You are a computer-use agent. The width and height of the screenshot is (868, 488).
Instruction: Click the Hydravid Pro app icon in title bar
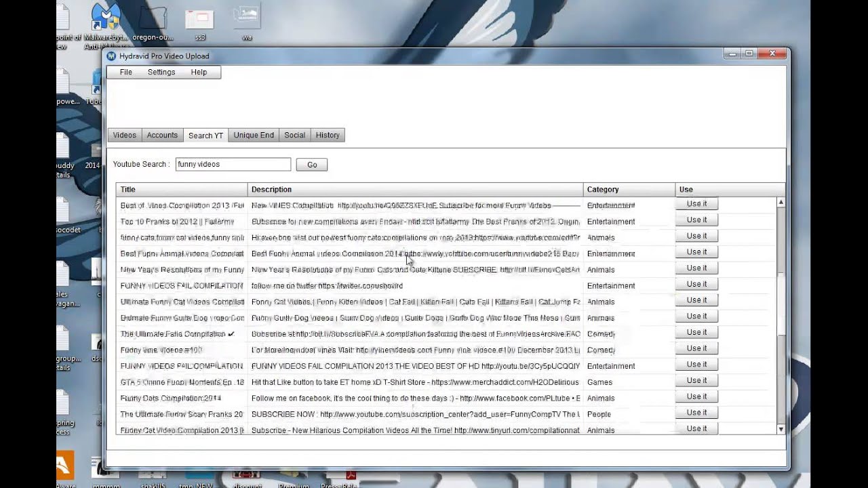coord(112,56)
